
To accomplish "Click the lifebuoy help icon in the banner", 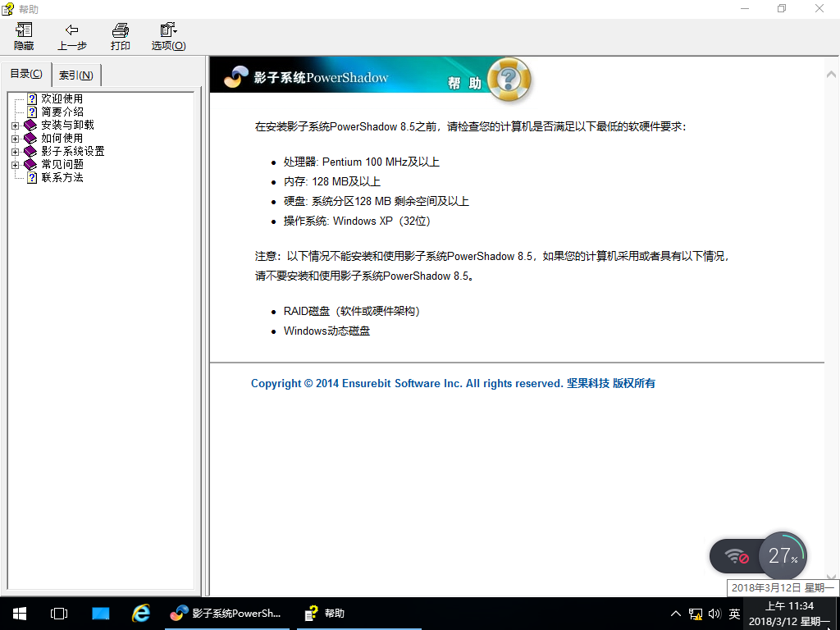I will click(x=509, y=80).
